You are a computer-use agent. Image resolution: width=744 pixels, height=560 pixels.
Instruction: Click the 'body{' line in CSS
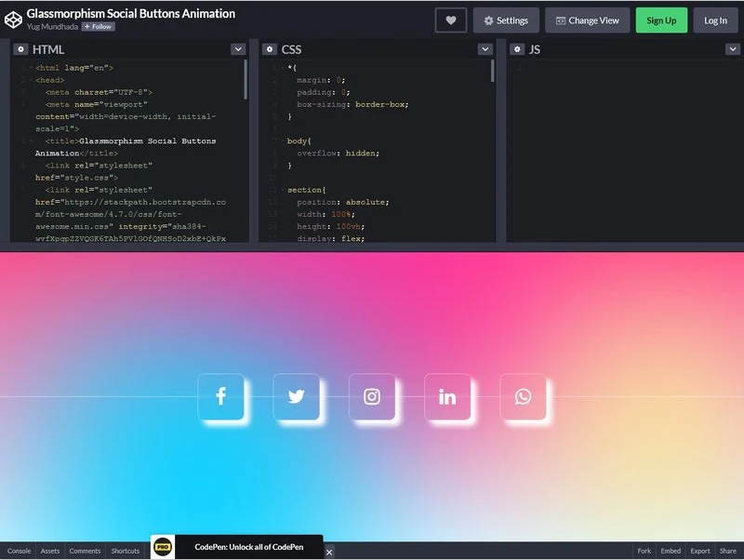[299, 141]
